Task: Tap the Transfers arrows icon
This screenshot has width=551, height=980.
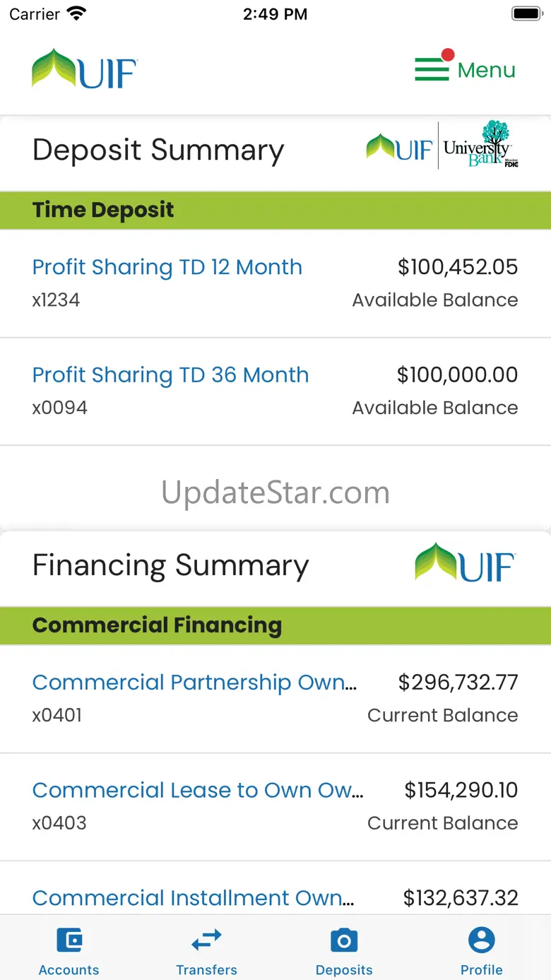Action: 206,940
